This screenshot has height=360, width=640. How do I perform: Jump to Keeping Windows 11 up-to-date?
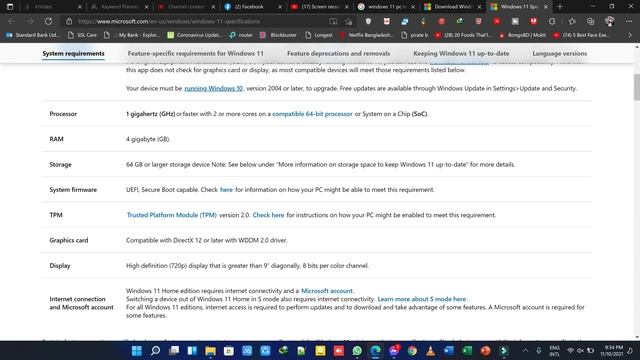tap(461, 53)
